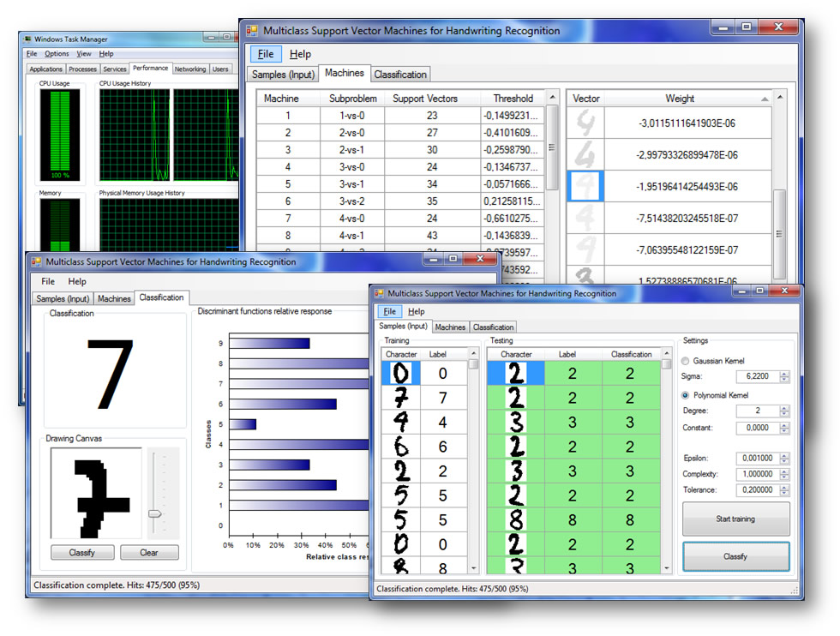Select the handwritten 8 in the Testing list
The height and width of the screenshot is (636, 840).
(515, 520)
